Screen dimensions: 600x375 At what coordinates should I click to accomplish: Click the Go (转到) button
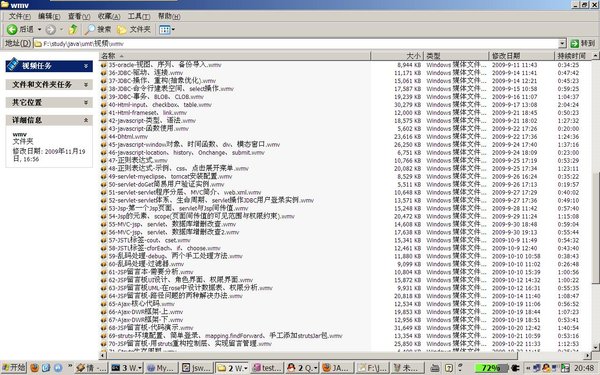coord(583,43)
